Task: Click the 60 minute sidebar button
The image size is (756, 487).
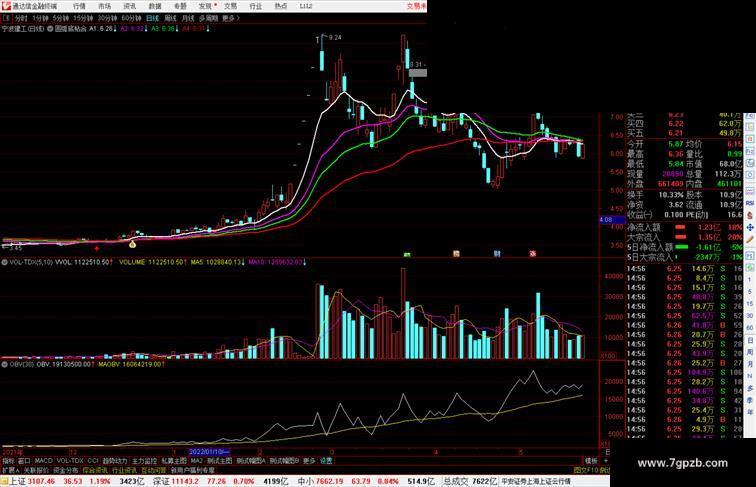Action: 750,328
